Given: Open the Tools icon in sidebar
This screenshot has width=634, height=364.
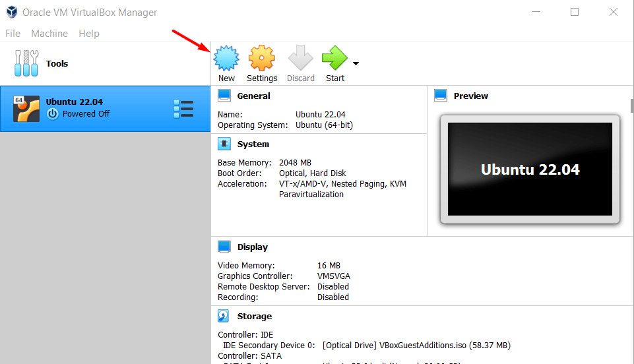Looking at the screenshot, I should point(26,63).
